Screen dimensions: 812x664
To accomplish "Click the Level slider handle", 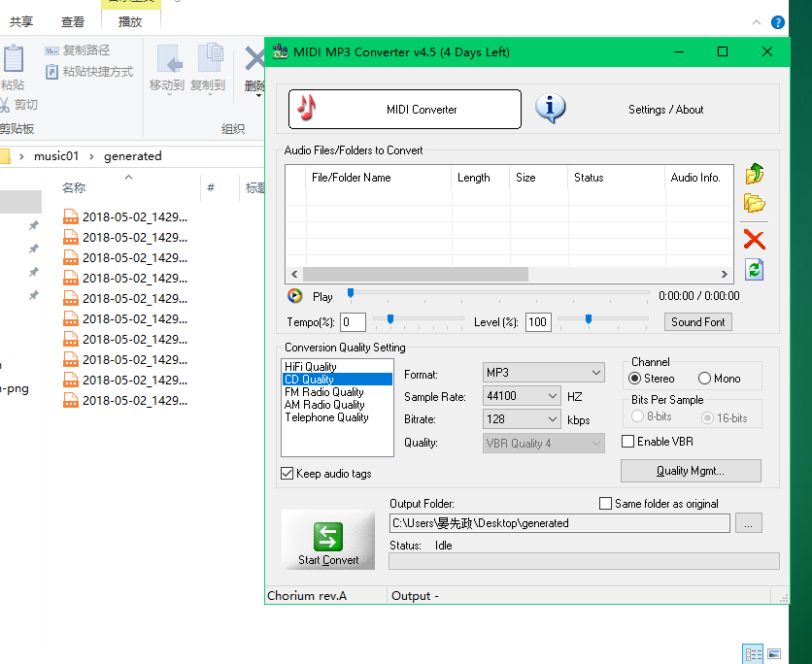I will tap(589, 319).
